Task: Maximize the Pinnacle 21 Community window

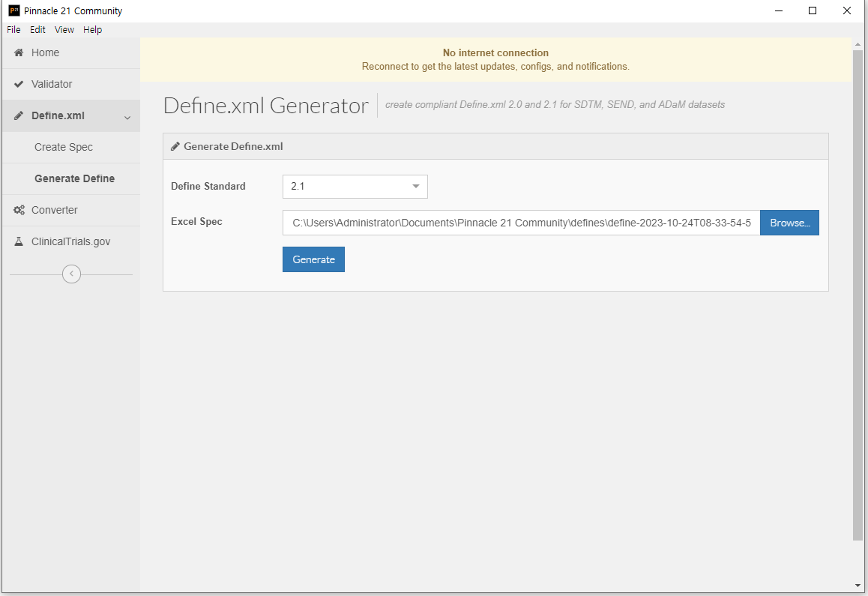Action: [813, 11]
